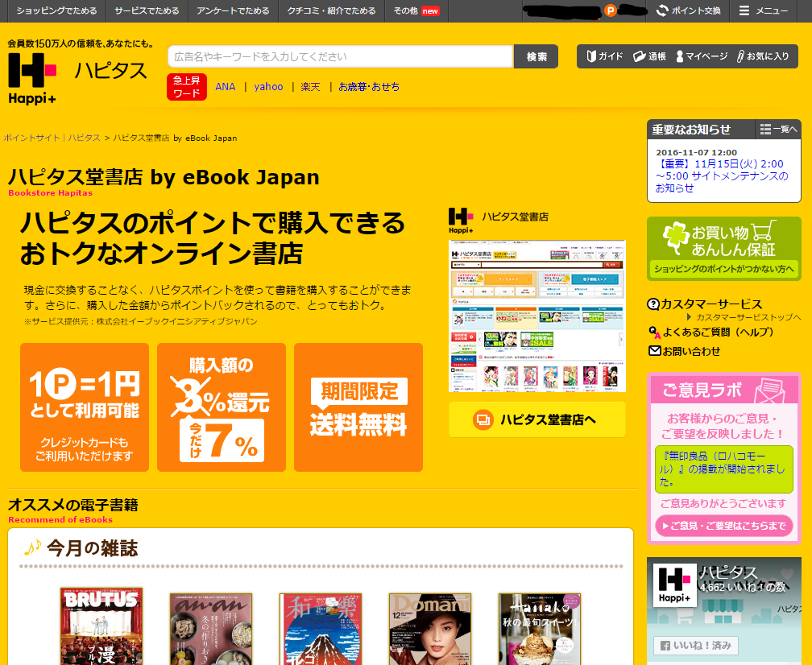Click the Hapitas Facebook page logo

[674, 584]
